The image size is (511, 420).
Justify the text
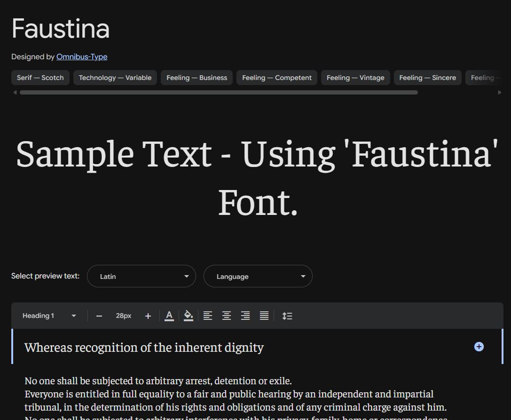[x=264, y=316]
